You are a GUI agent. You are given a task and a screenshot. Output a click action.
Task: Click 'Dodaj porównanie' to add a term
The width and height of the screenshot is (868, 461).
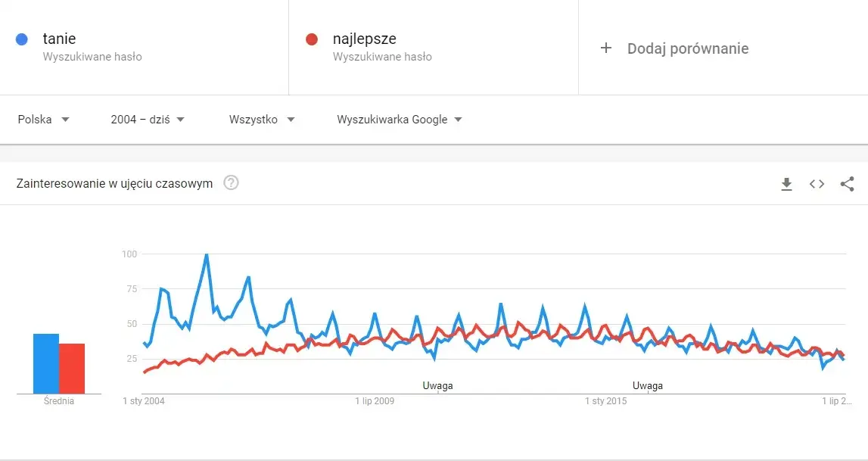(687, 48)
